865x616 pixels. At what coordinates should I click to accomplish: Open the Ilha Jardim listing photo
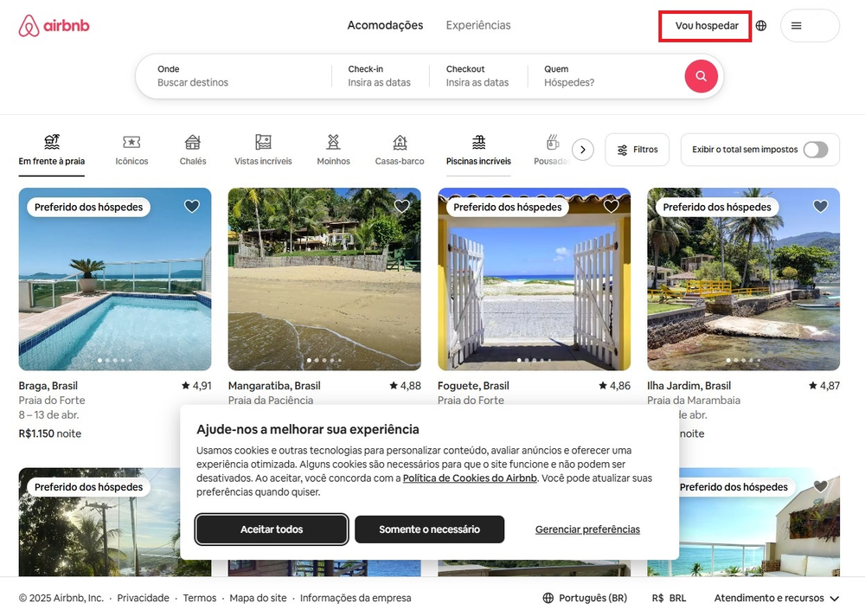pyautogui.click(x=744, y=279)
